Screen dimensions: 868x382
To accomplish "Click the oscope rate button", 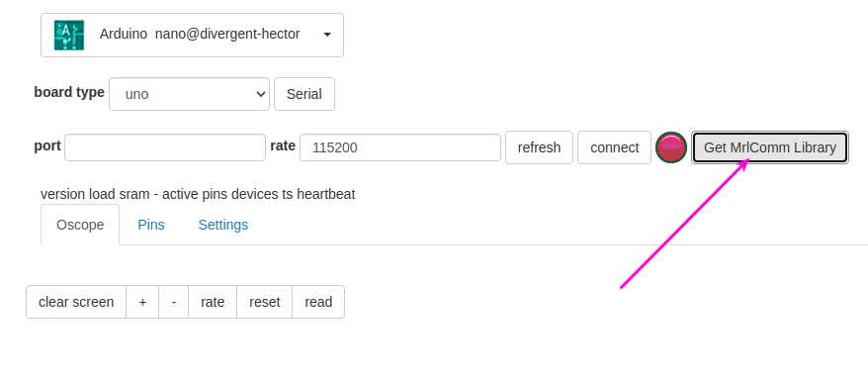I will tap(213, 302).
